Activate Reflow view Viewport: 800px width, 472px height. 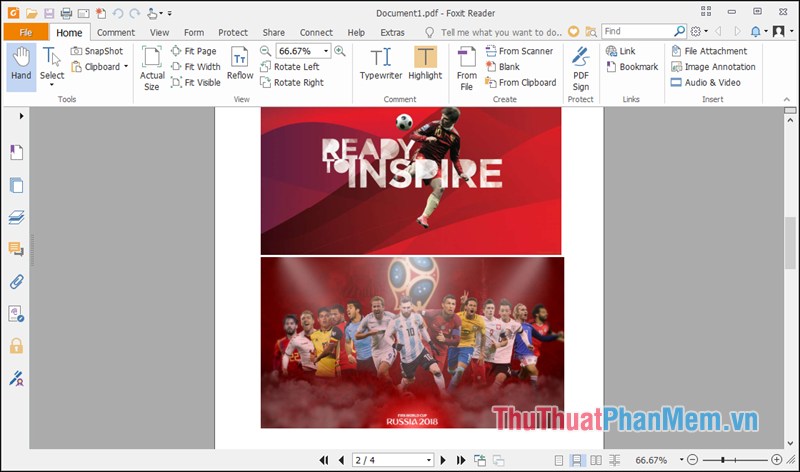click(240, 63)
